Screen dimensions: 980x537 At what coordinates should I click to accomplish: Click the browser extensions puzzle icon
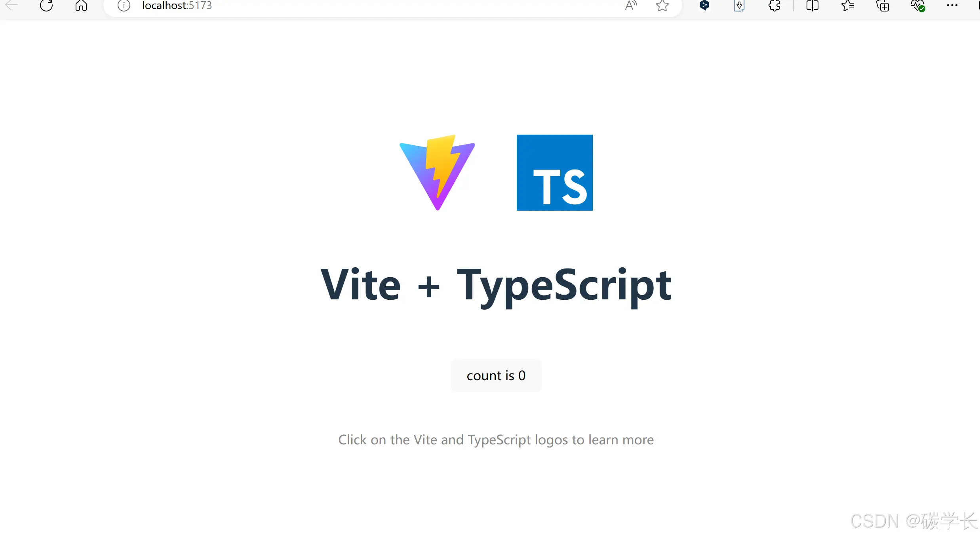pyautogui.click(x=774, y=6)
